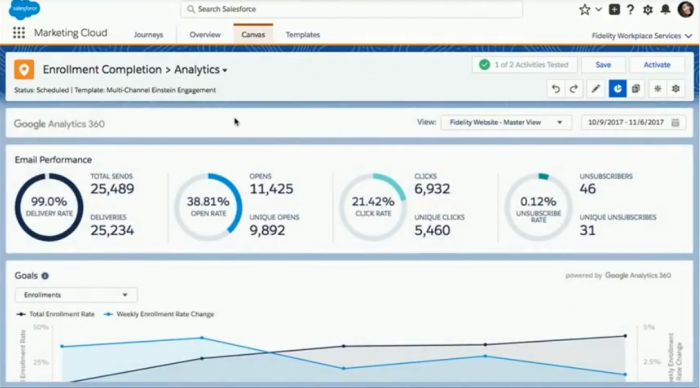Click the redo arrow icon
This screenshot has width=700, height=388.
[574, 89]
